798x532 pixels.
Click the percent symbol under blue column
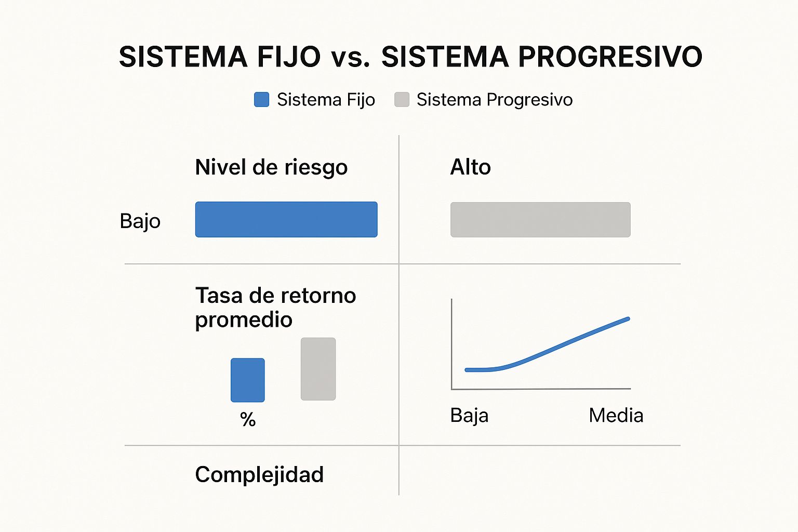(248, 419)
